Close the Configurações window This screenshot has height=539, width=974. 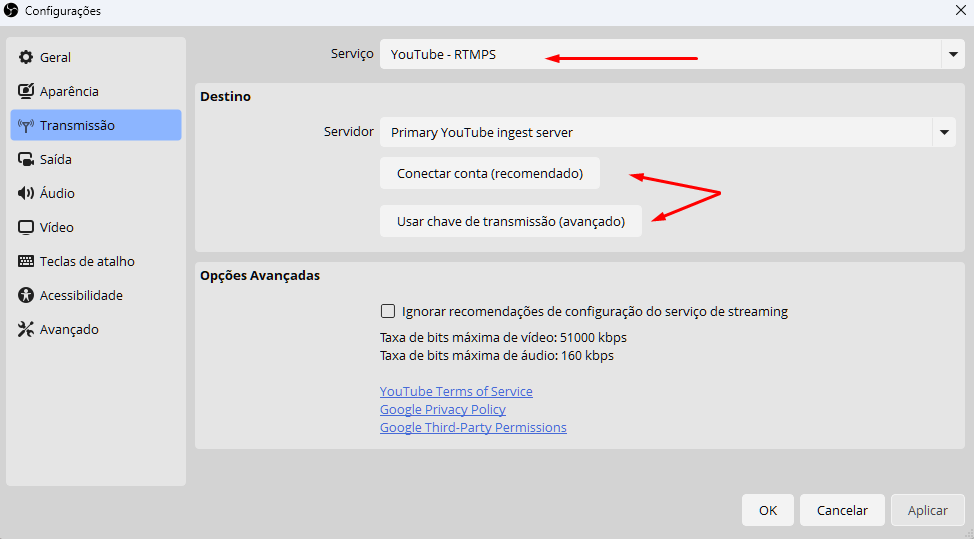pos(960,11)
